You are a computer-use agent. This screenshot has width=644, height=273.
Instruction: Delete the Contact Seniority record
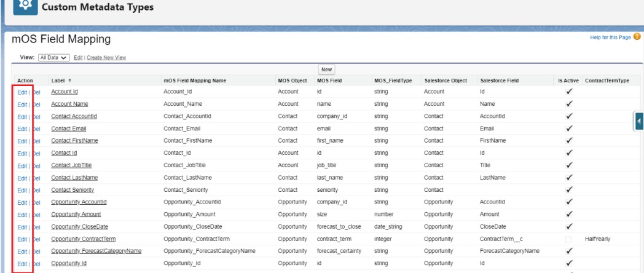(36, 191)
